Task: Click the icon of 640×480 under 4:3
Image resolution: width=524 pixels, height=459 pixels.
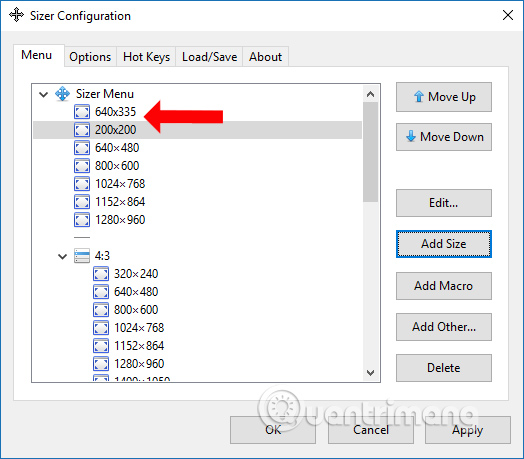Action: coord(101,292)
